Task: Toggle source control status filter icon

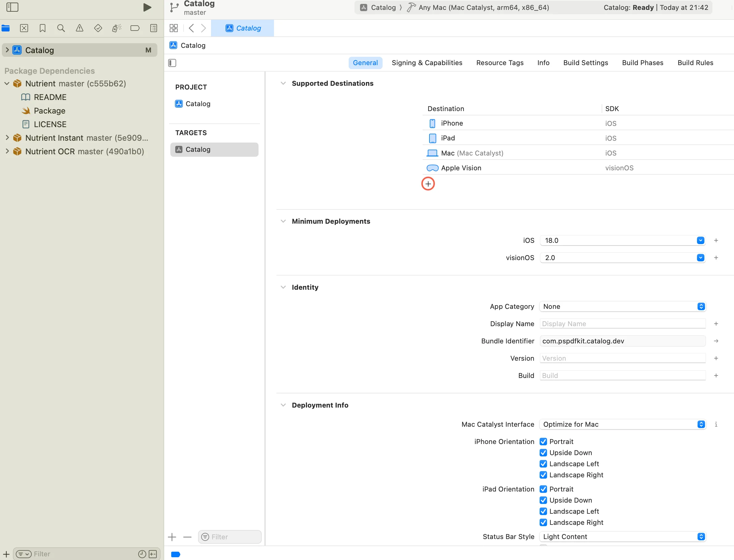Action: pyautogui.click(x=153, y=554)
